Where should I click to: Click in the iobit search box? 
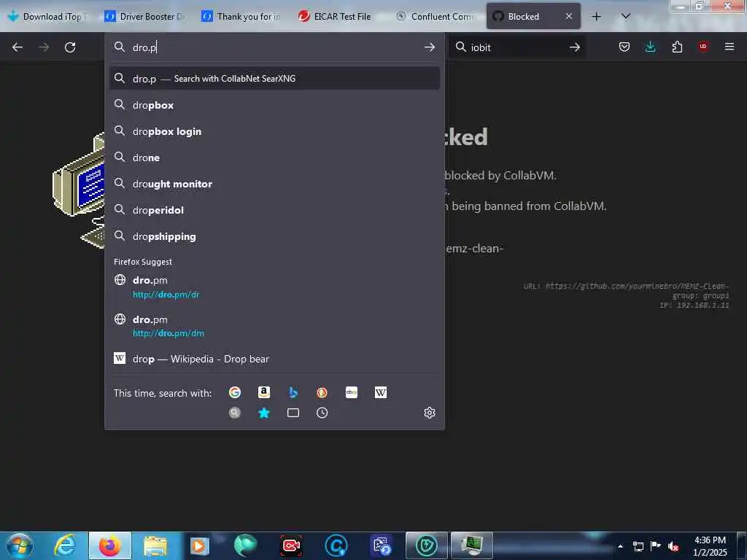518,47
